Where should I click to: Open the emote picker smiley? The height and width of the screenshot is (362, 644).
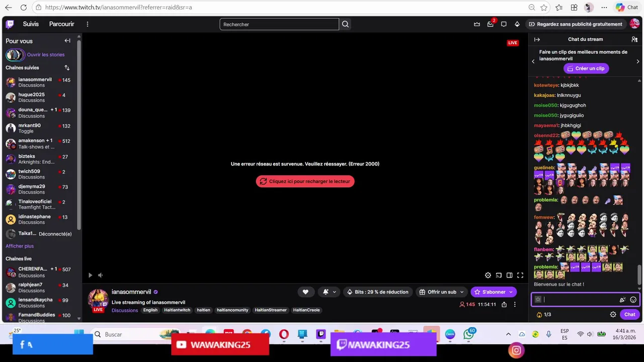[x=633, y=299]
